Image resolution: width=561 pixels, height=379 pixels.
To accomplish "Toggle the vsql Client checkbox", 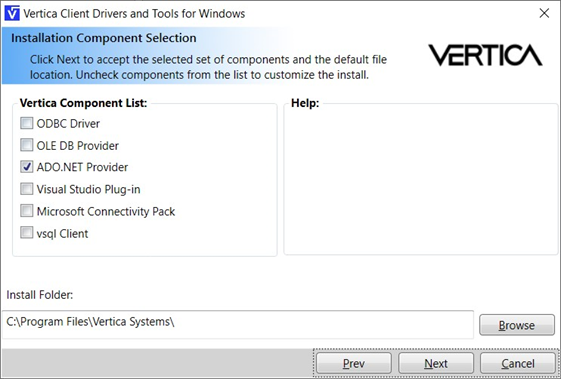I will tap(26, 233).
